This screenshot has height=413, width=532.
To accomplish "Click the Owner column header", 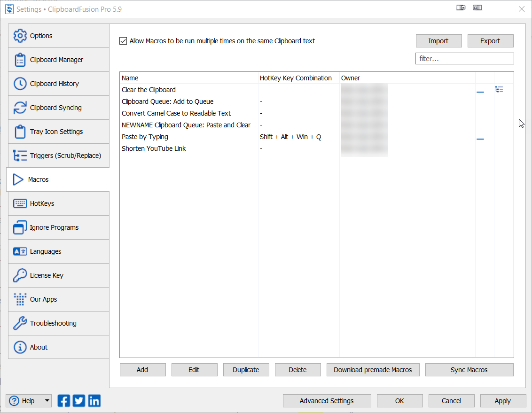I will point(407,78).
